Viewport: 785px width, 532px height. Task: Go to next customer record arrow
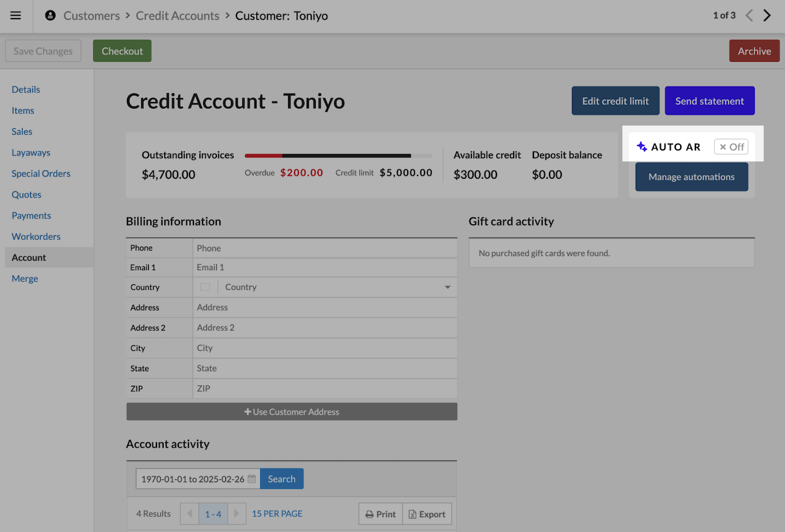point(767,16)
